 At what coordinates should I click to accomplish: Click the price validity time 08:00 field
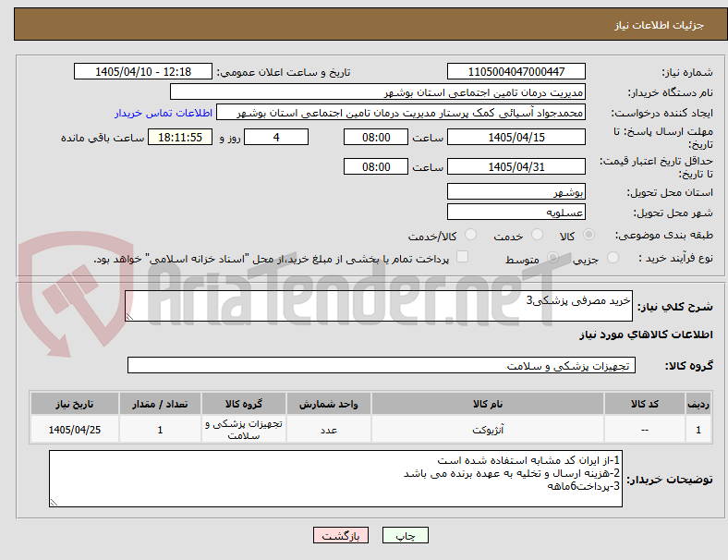376,166
